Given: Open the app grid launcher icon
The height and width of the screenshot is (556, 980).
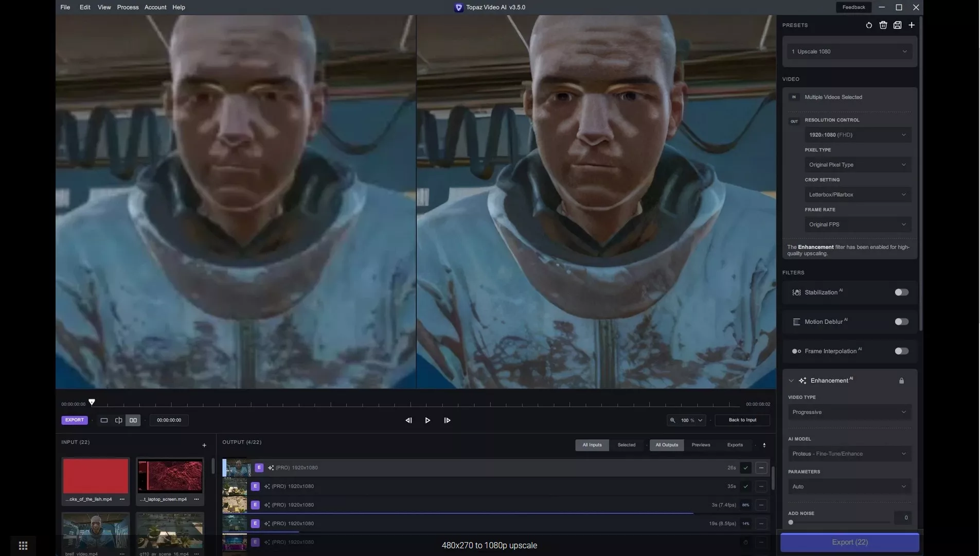Looking at the screenshot, I should pos(23,546).
